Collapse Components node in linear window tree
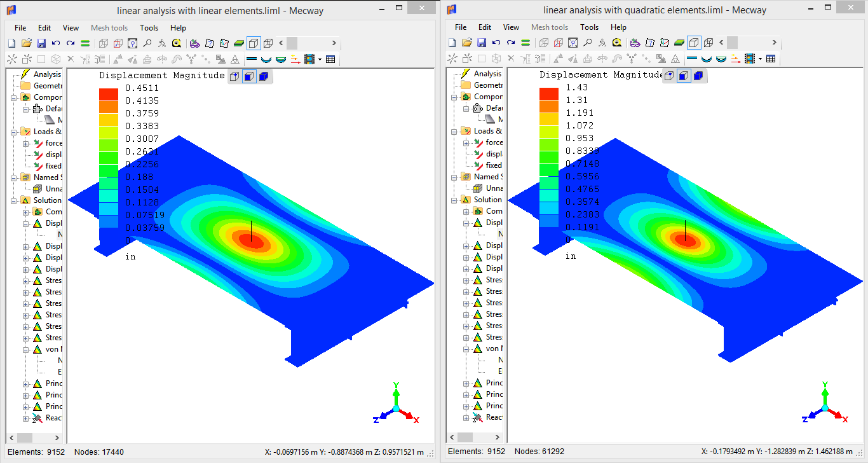Viewport: 868px width, 463px height. (14, 97)
